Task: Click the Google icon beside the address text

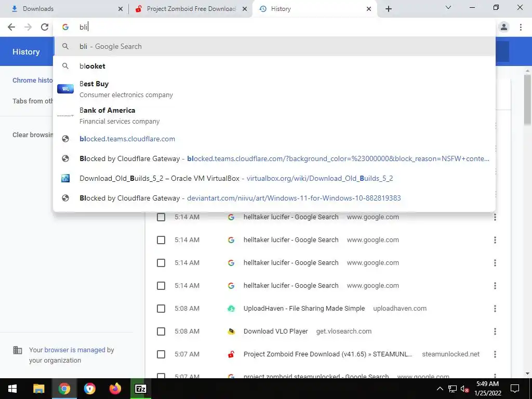Action: 65,27
